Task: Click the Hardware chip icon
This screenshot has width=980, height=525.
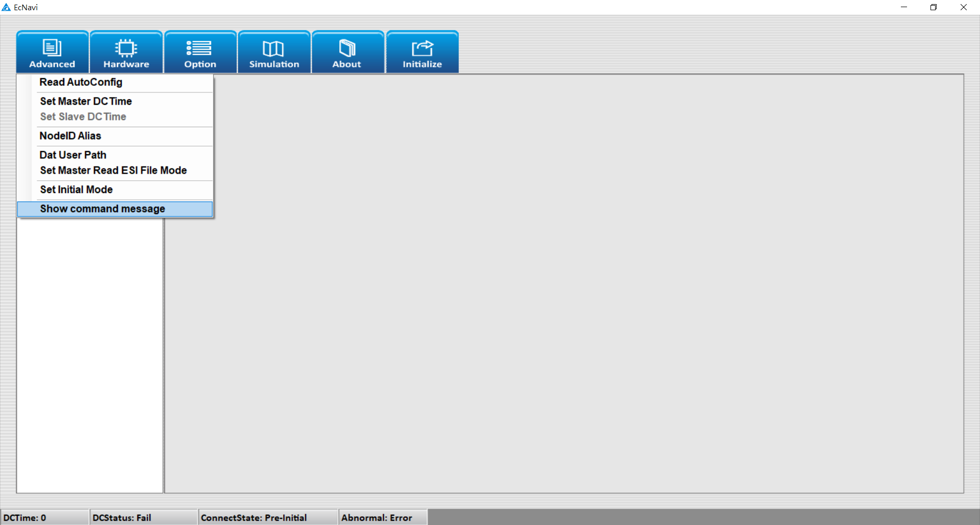Action: 126,49
